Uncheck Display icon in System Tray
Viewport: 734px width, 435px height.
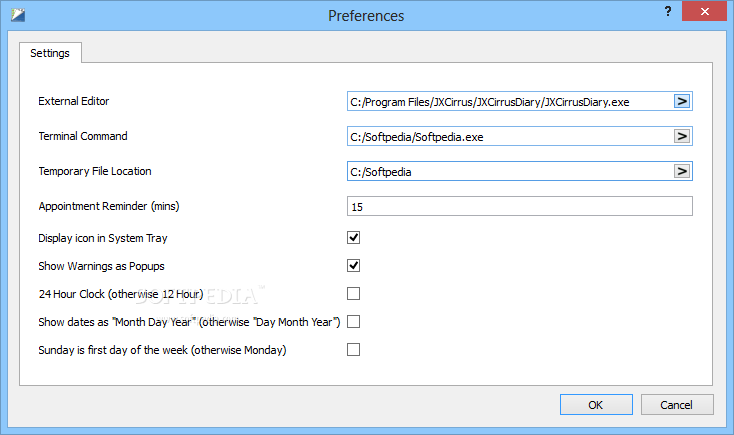coord(353,238)
